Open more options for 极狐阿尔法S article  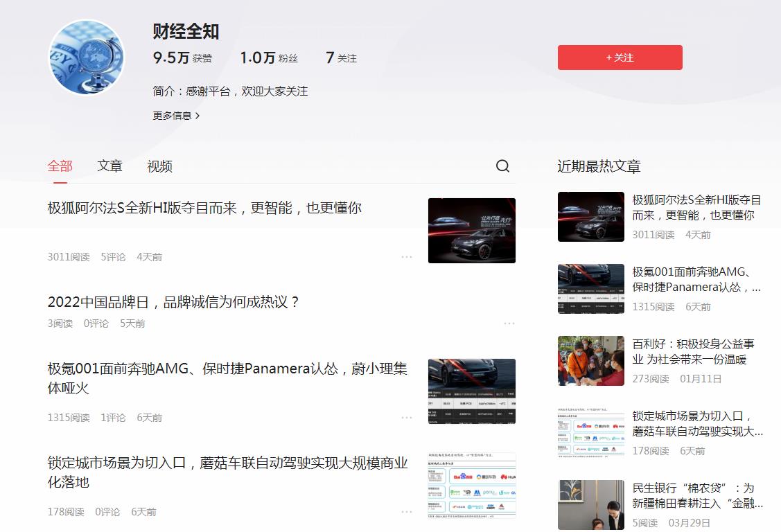click(x=406, y=257)
